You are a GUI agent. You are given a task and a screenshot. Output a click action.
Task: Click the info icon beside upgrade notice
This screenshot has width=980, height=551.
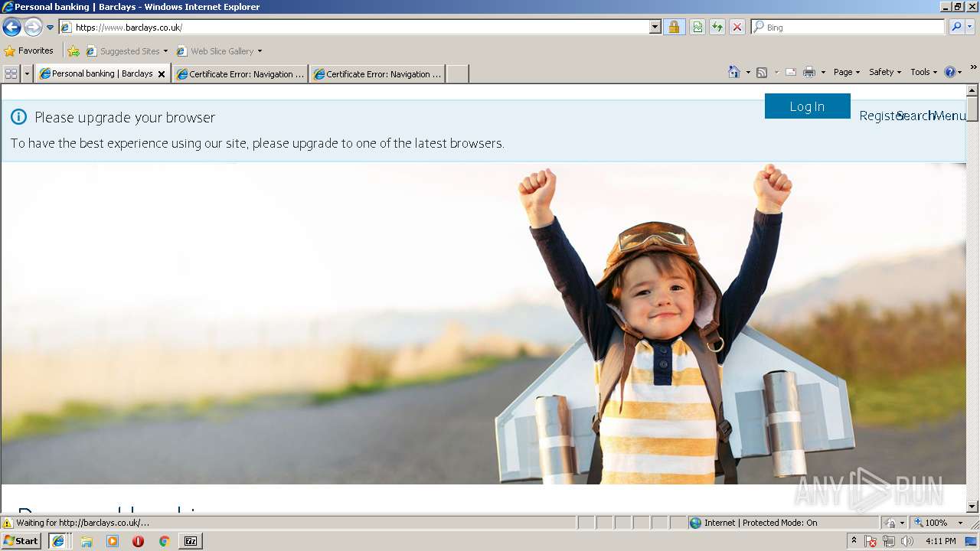pos(18,117)
